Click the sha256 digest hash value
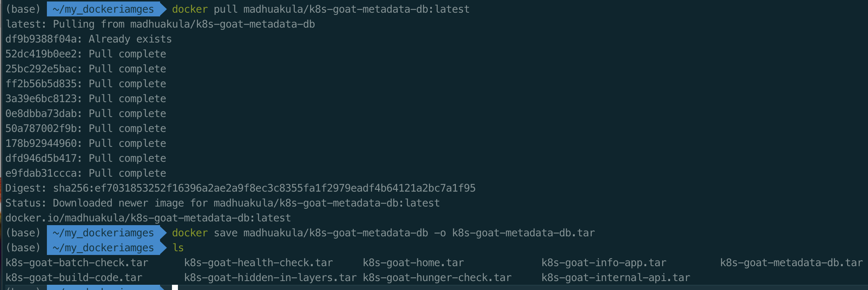Image resolution: width=868 pixels, height=290 pixels. (264, 188)
